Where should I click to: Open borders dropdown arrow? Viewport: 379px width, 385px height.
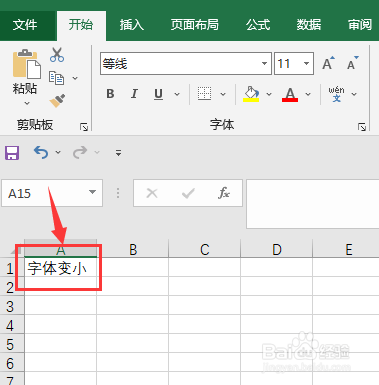click(223, 94)
